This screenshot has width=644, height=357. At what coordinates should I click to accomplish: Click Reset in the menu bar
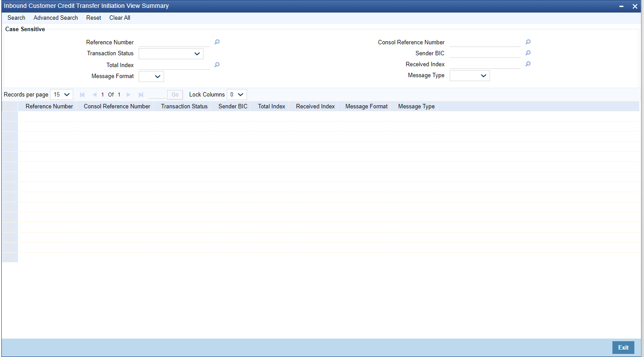(93, 18)
